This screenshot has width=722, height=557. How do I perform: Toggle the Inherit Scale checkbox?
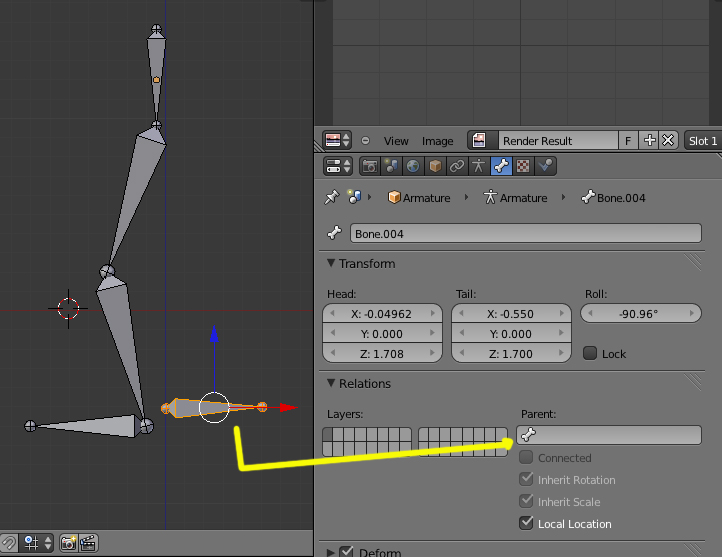click(x=526, y=501)
